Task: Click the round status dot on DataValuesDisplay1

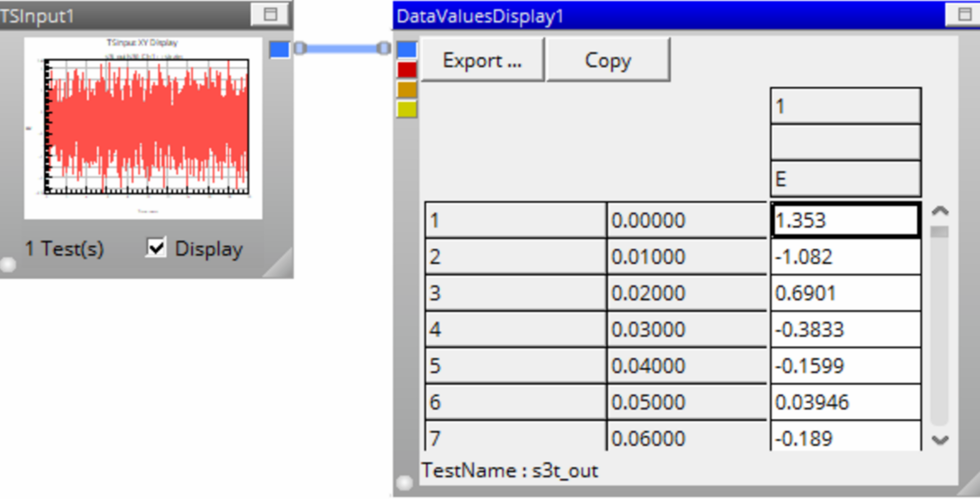Action: (x=404, y=482)
